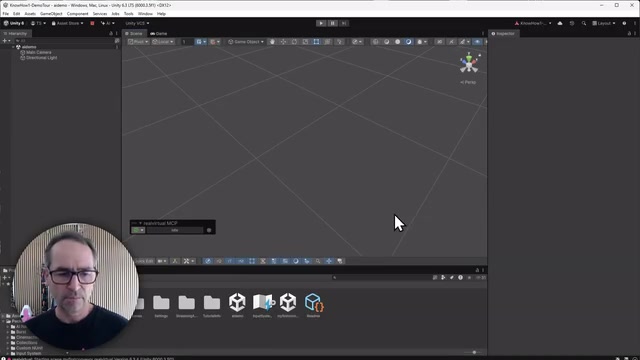The height and width of the screenshot is (360, 640).
Task: Select the Scale tool in scene toolbar
Action: click(305, 42)
